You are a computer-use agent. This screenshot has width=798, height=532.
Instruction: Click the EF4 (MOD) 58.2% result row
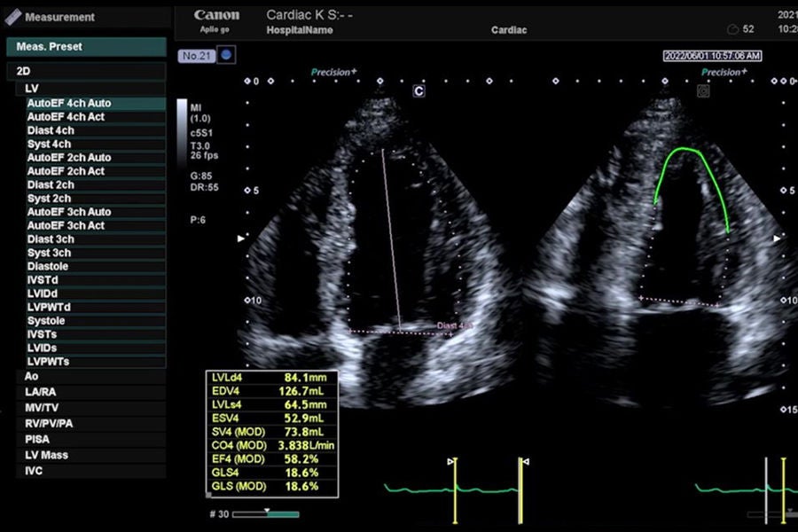[x=272, y=459]
